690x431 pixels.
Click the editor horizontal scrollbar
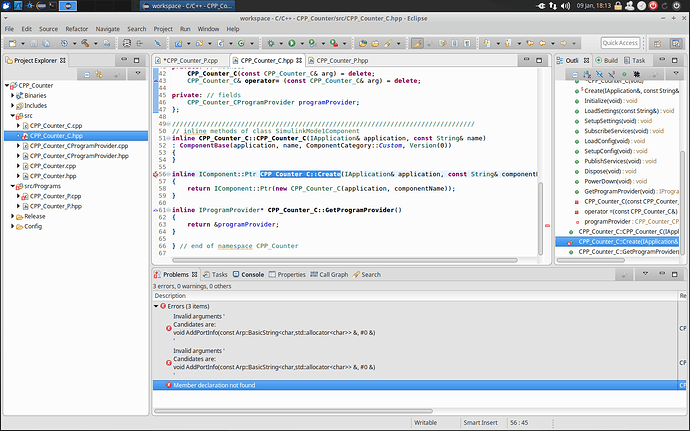[x=345, y=260]
